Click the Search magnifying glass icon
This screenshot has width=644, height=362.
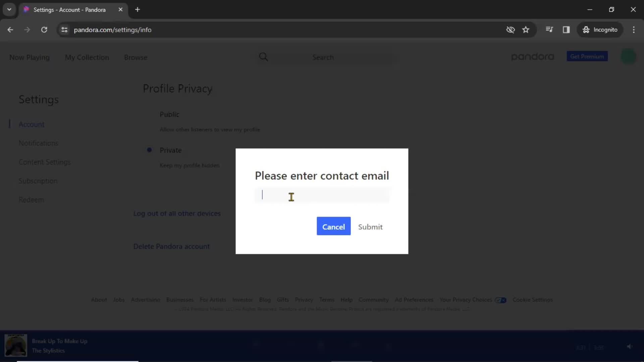pos(264,57)
